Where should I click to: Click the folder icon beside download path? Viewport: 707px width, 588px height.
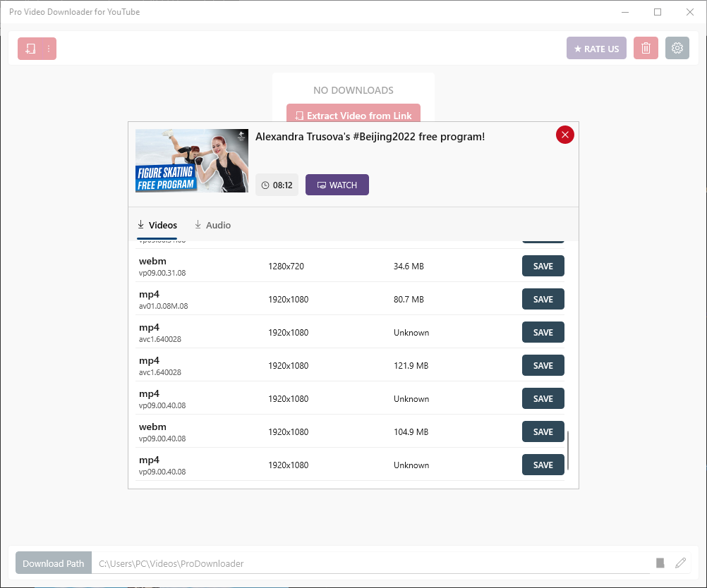660,563
